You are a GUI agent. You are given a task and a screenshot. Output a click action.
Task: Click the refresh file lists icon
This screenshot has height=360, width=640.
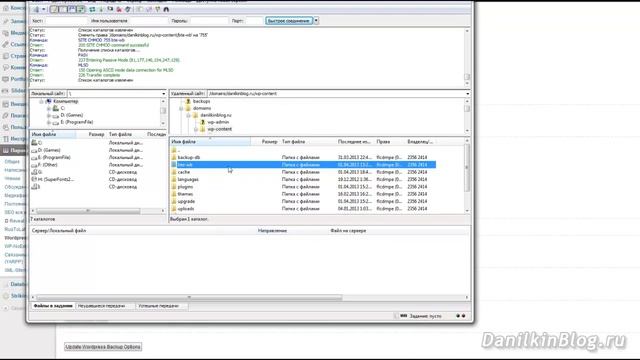tap(92, 9)
